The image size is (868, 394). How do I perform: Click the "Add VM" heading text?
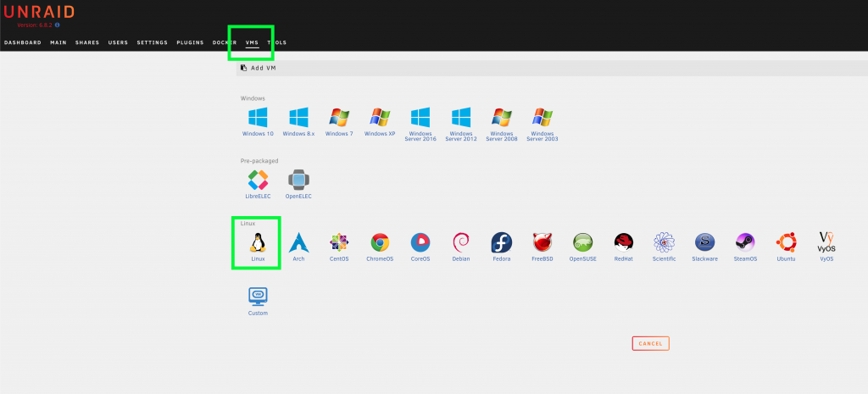point(264,68)
